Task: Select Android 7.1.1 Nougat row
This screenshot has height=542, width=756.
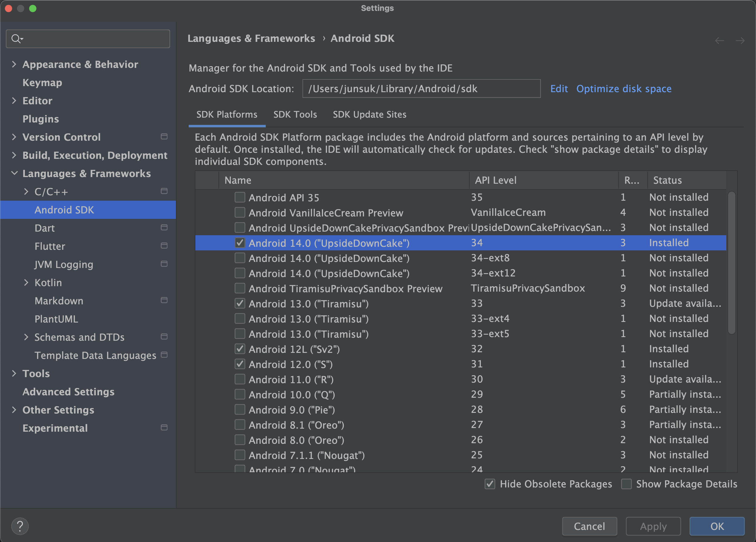Action: click(461, 455)
